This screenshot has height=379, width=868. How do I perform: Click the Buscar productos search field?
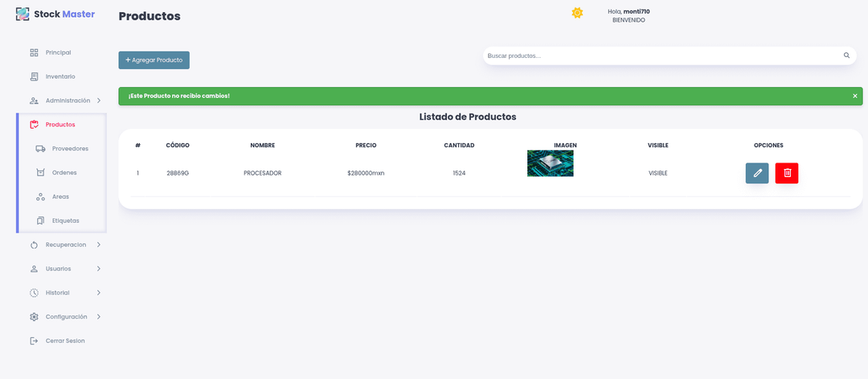[x=659, y=56]
